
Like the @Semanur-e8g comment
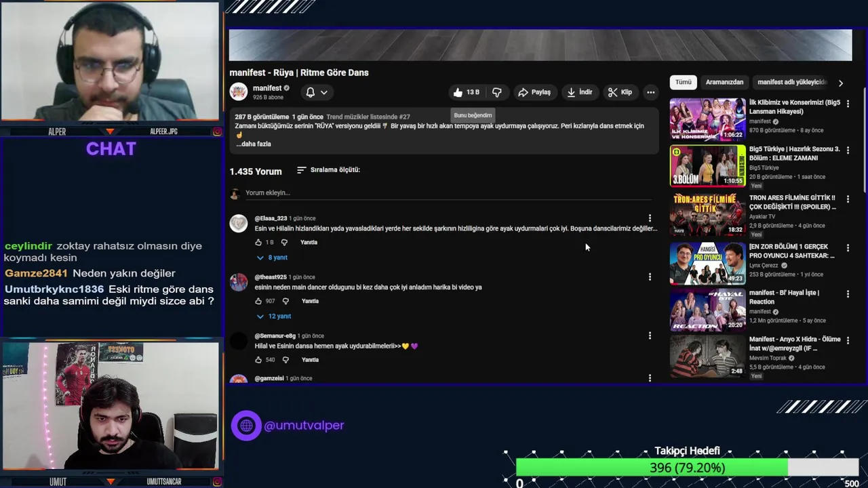[258, 360]
